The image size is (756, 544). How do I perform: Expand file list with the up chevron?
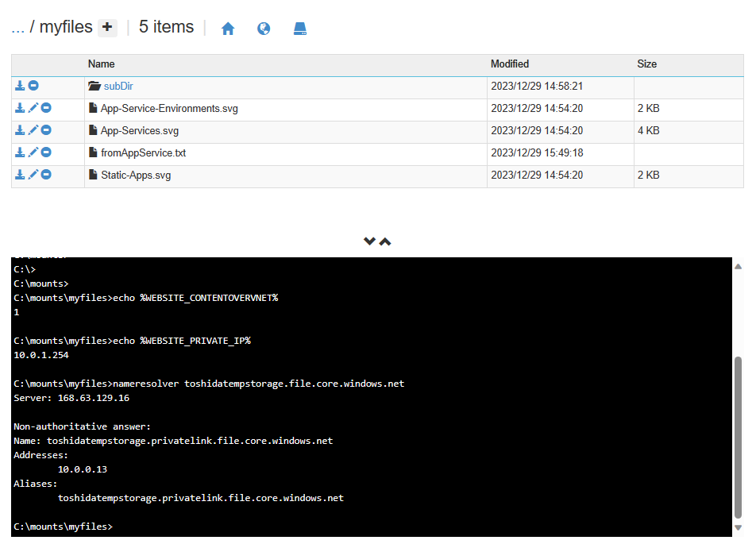click(x=385, y=241)
